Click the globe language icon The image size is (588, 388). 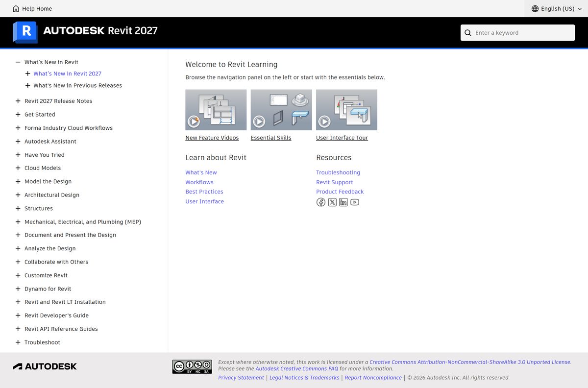(x=535, y=8)
